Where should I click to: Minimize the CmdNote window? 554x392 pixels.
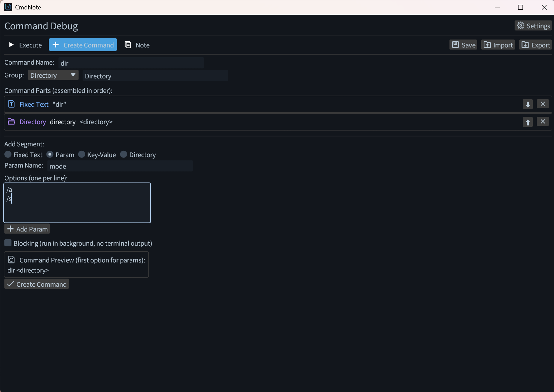[497, 7]
